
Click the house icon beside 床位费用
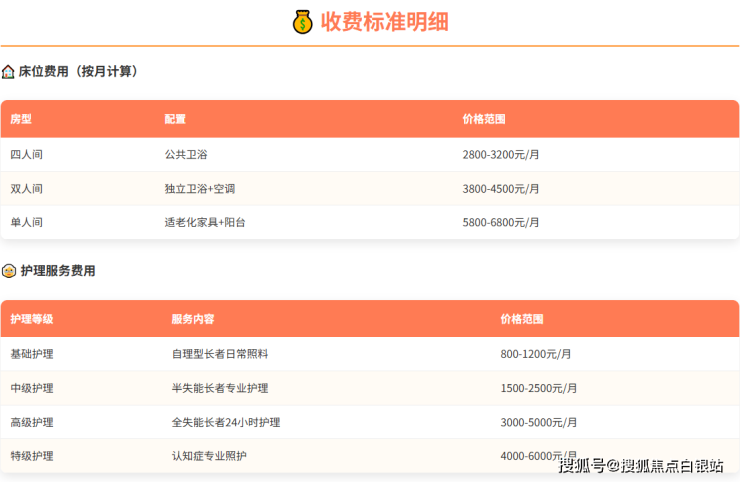pyautogui.click(x=9, y=72)
